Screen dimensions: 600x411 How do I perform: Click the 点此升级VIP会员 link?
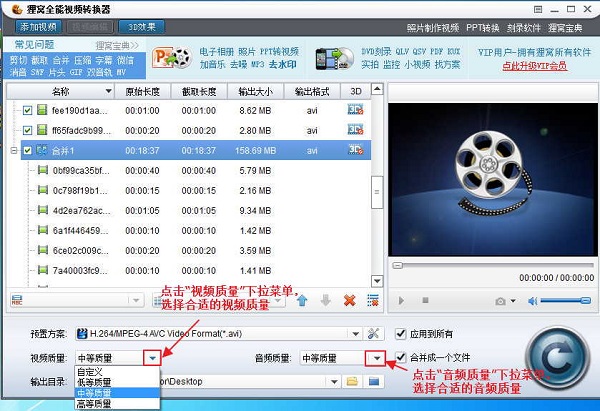click(x=535, y=66)
